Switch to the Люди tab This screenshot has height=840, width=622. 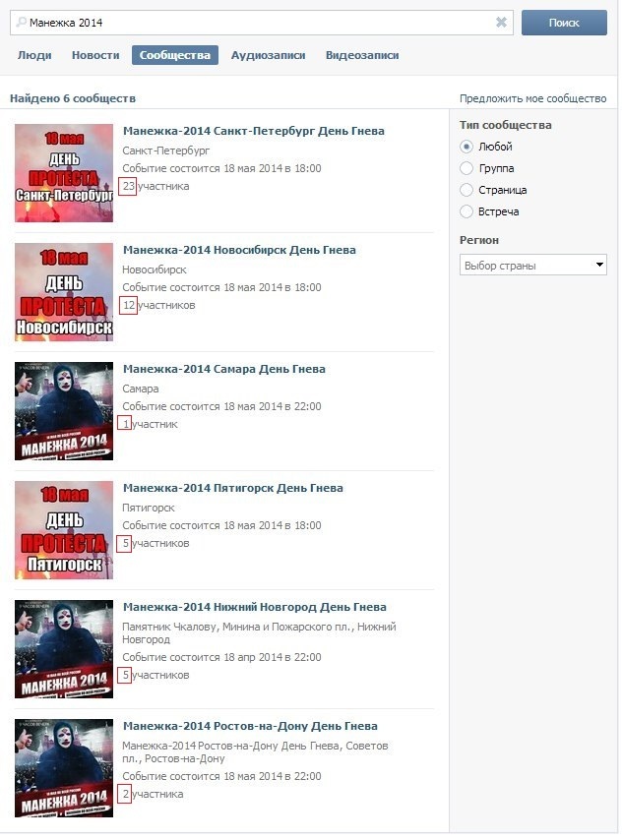[34, 55]
